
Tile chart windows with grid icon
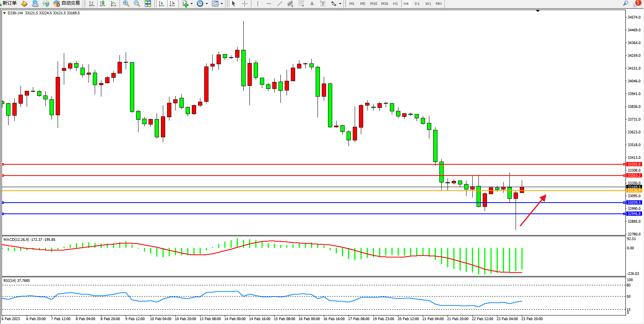click(x=148, y=4)
